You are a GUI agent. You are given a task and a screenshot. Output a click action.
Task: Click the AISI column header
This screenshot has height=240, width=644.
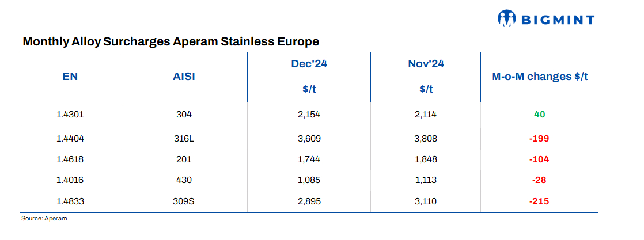[184, 77]
